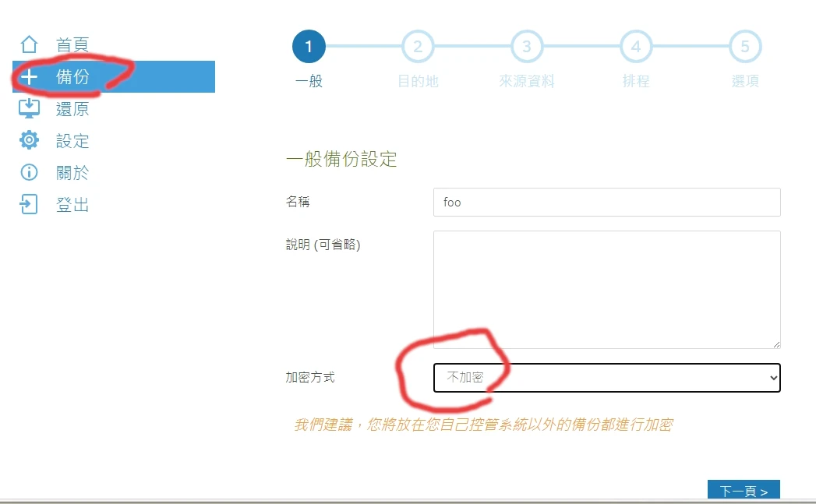Click the info icon beside 關於
Viewport: 816px width, 504px height.
tap(29, 172)
